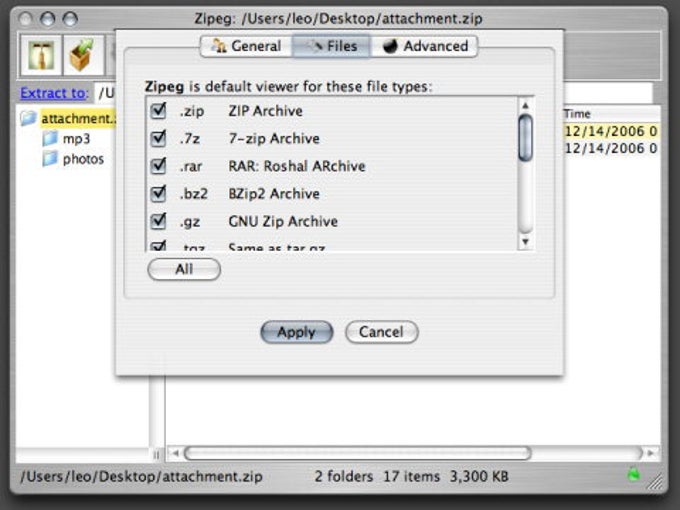This screenshot has height=510, width=680.
Task: Click the corkscrew open-archive toolbar icon
Action: (41, 56)
